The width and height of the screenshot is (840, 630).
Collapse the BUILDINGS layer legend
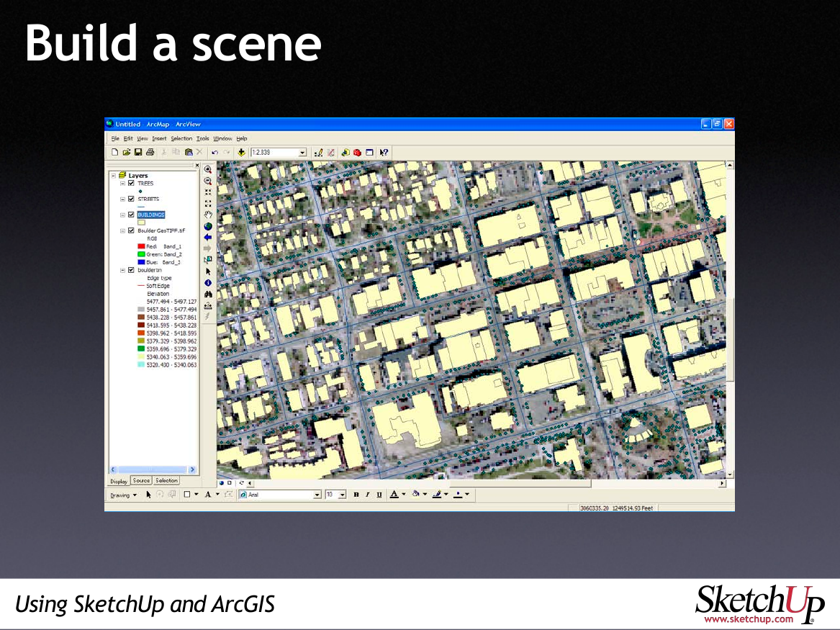pos(122,215)
